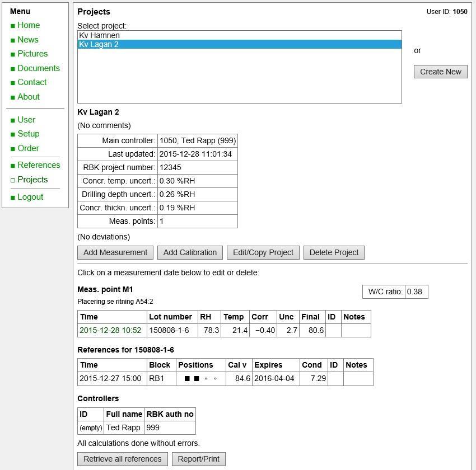Log out via the Logout link
This screenshot has height=470, width=476.
[30, 197]
